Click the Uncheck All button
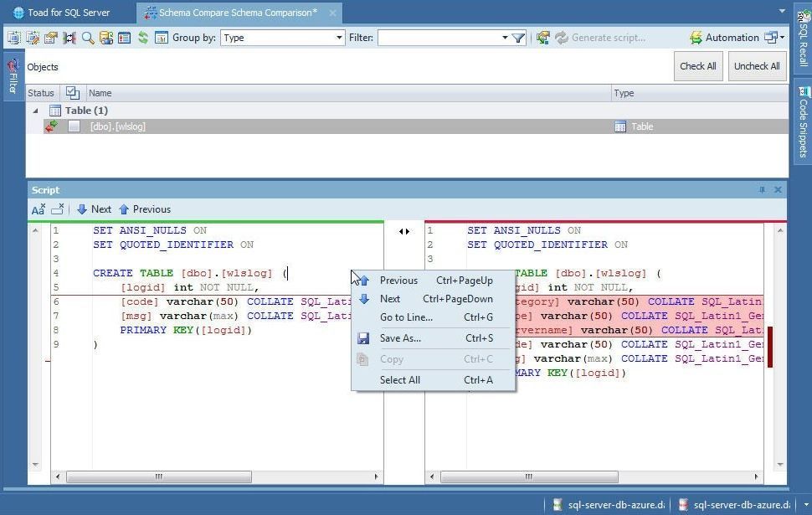The width and height of the screenshot is (812, 515). click(757, 66)
